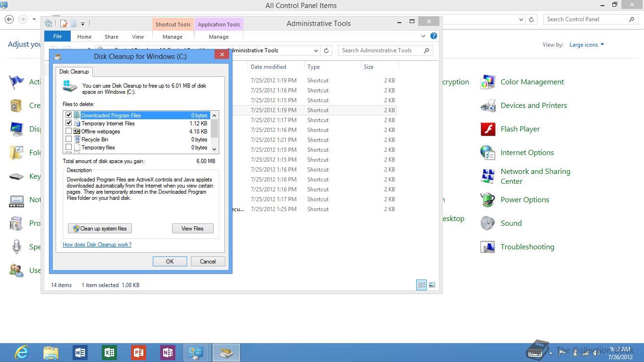
Task: Click the Search Control Panel field
Action: (591, 19)
